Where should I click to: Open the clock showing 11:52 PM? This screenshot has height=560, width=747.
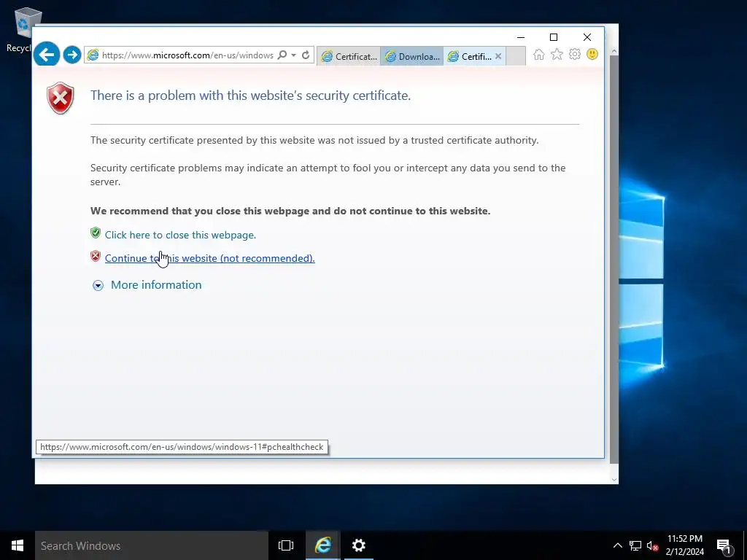pyautogui.click(x=684, y=545)
